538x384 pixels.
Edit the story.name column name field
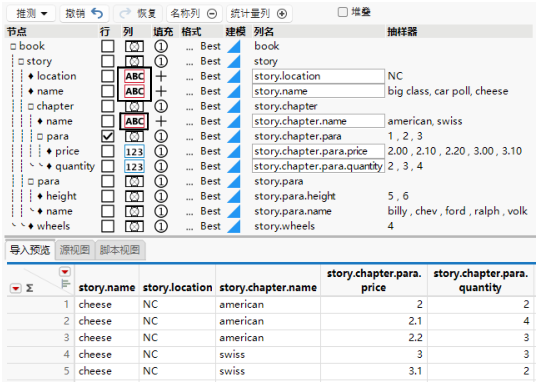[x=318, y=91]
